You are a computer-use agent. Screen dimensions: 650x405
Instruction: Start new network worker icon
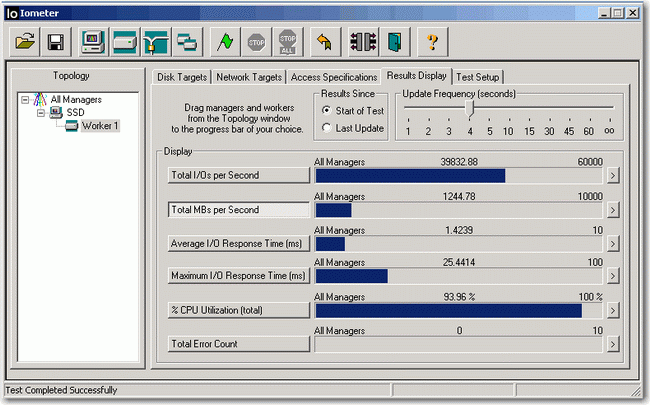156,42
